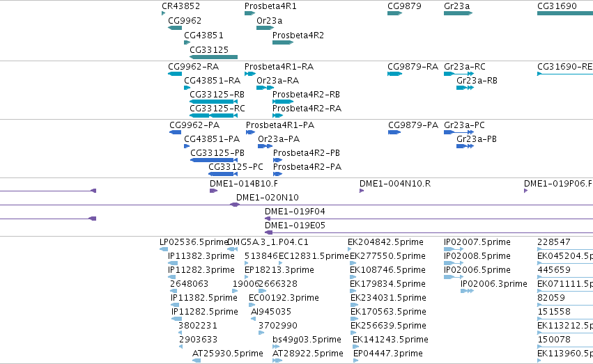Select EST EK277550.5prime
Screen dimensions: 593x364
[x=387, y=256]
